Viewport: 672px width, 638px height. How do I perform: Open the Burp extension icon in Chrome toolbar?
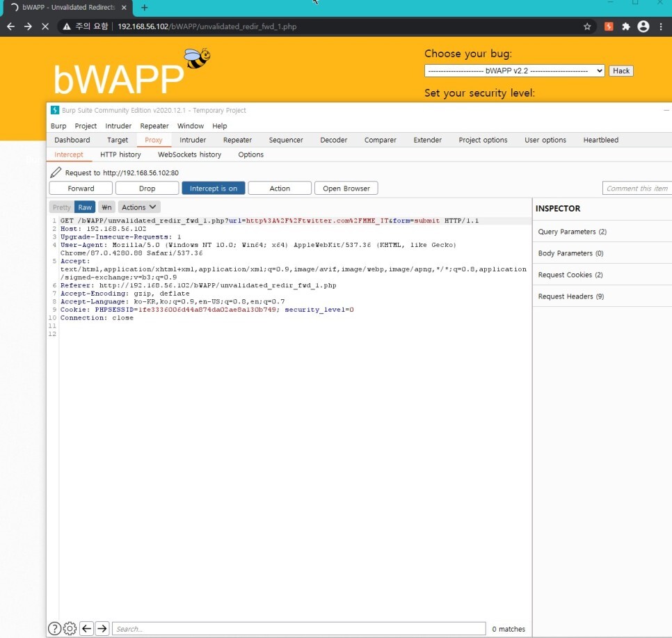tap(609, 26)
